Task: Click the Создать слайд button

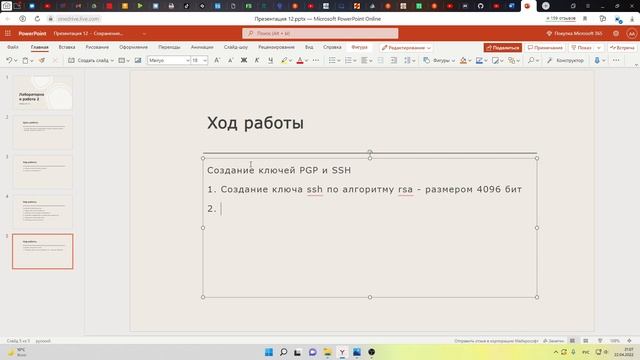Action: coord(89,60)
